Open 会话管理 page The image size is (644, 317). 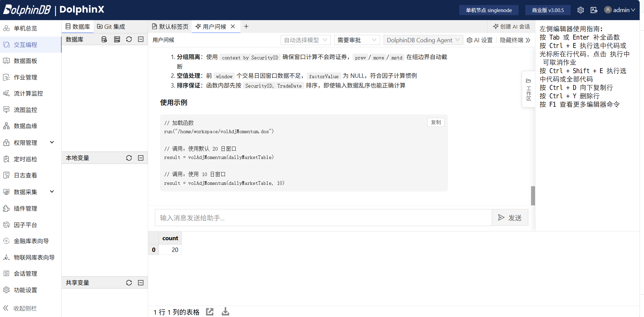pos(31,273)
